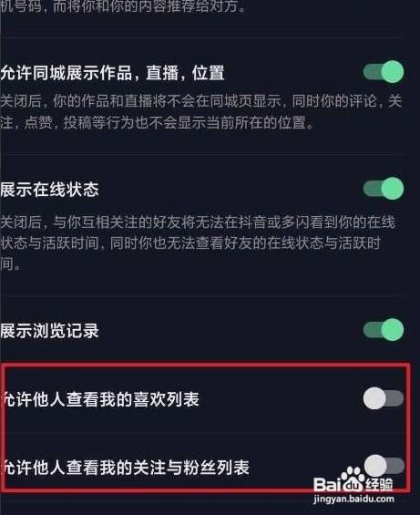
Task: Tap the 允许他人查看我的喜欢列表 label
Action: coord(100,399)
